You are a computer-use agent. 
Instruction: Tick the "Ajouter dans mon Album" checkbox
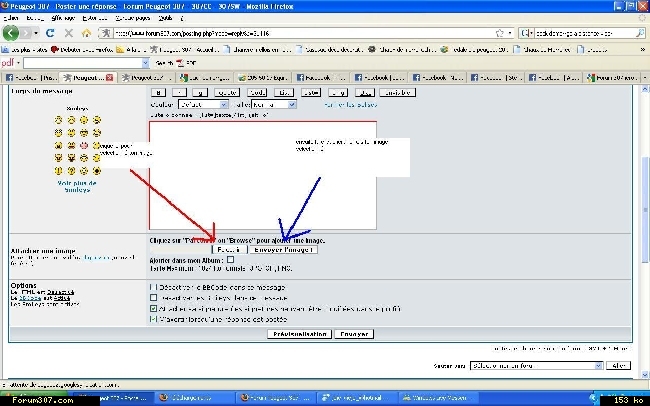231,260
